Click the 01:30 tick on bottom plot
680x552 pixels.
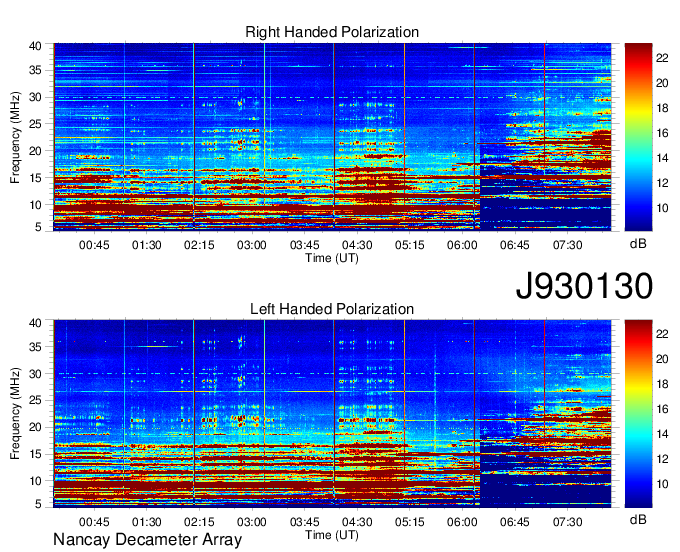tap(147, 522)
